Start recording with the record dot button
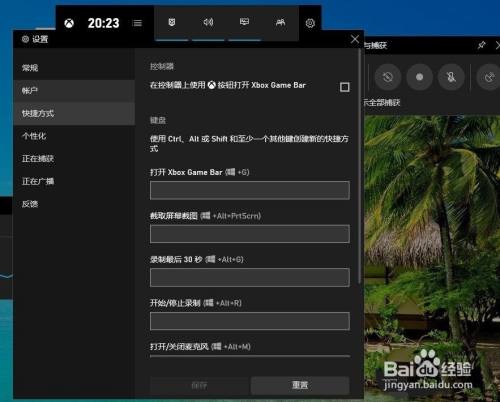Viewport: 500px width, 402px height. 419,77
